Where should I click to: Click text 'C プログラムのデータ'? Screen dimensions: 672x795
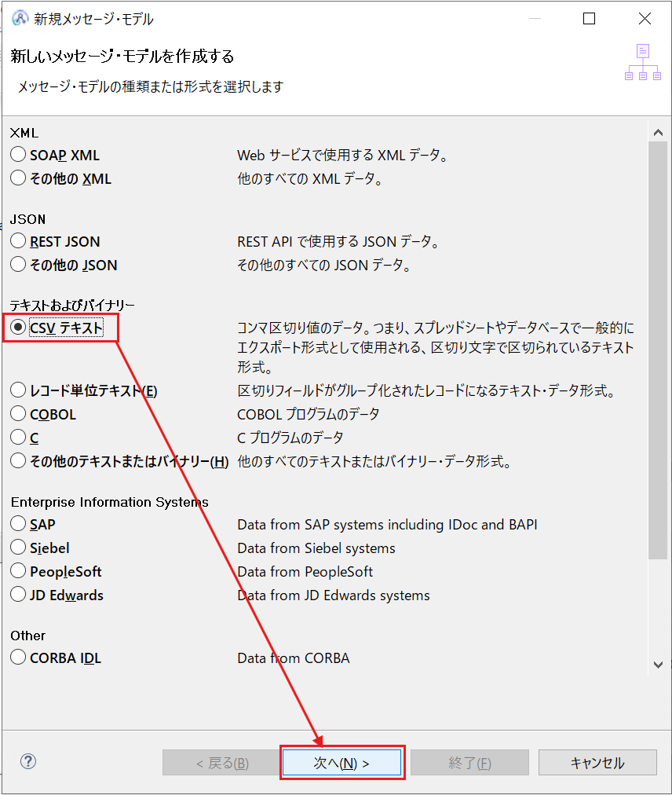point(290,438)
